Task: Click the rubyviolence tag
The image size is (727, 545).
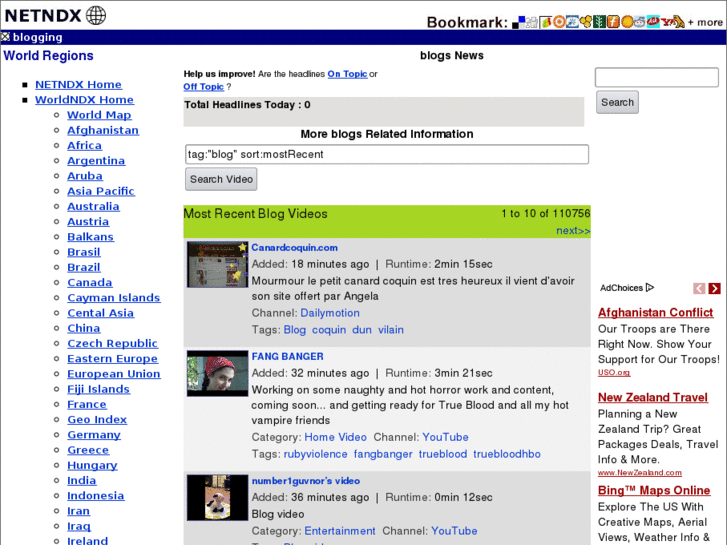Action: coord(315,454)
